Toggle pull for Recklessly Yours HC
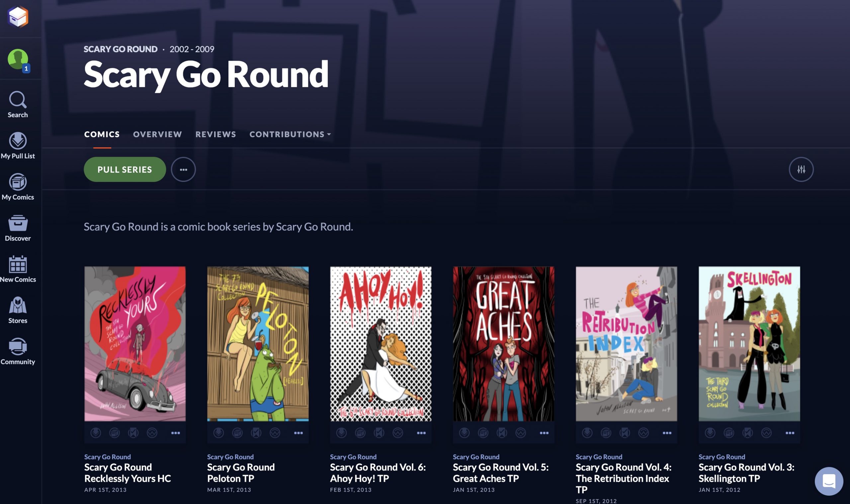This screenshot has width=850, height=504. coord(96,433)
